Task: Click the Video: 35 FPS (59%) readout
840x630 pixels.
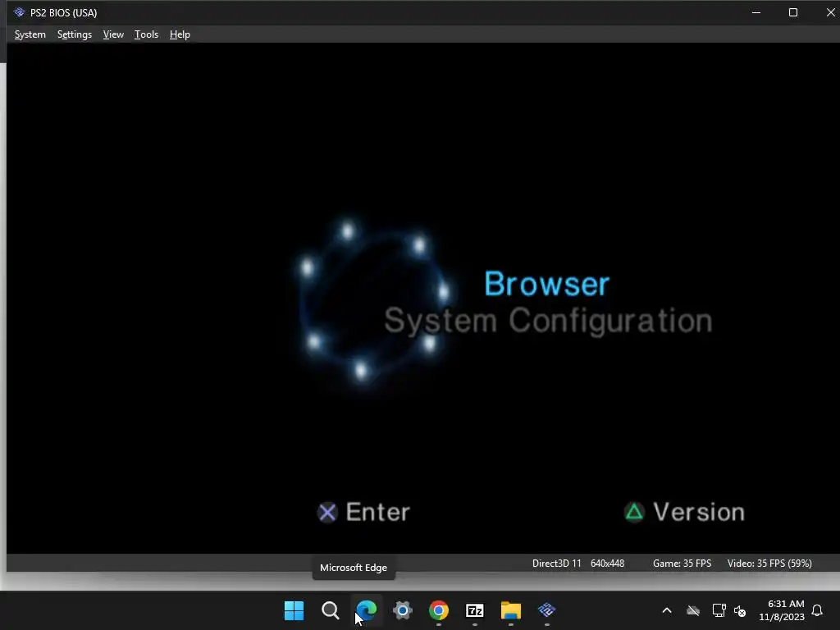Action: coord(769,563)
